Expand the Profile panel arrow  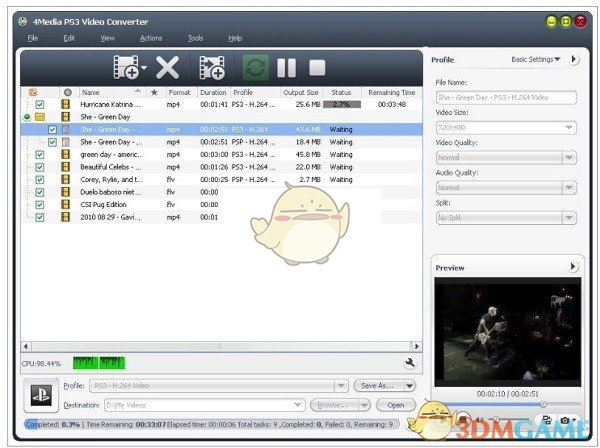574,59
